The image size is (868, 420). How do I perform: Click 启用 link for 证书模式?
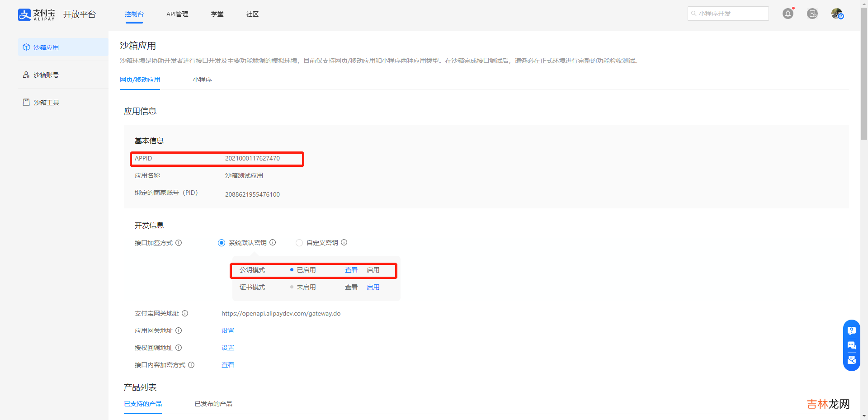click(373, 287)
